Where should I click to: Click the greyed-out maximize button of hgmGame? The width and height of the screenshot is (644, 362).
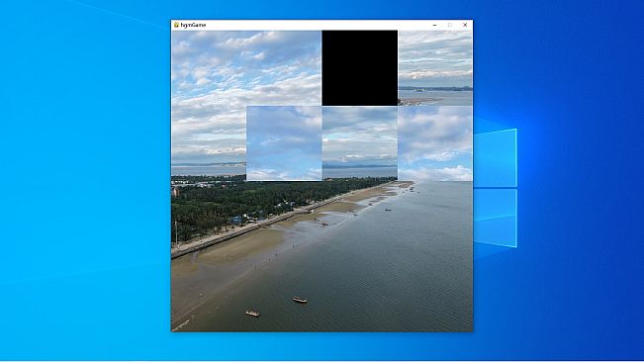(450, 25)
